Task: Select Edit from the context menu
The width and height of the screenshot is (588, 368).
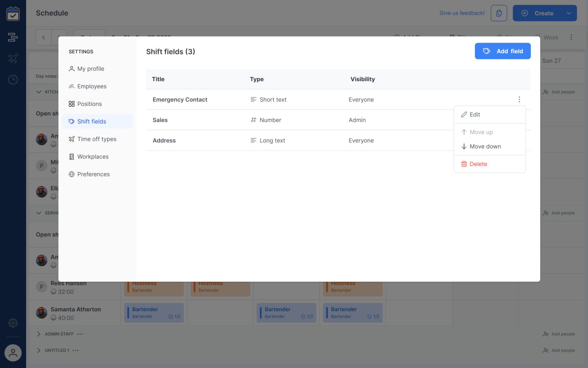Action: tap(475, 114)
